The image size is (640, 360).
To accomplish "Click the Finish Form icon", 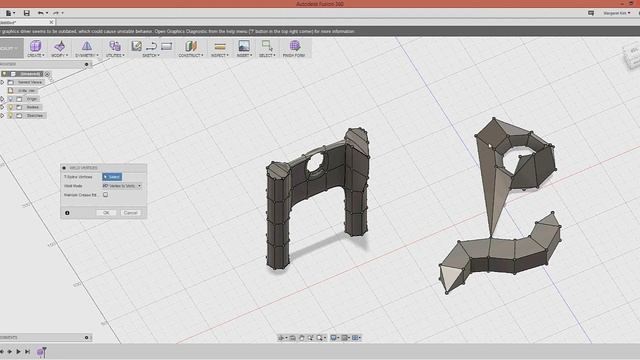I will click(294, 45).
